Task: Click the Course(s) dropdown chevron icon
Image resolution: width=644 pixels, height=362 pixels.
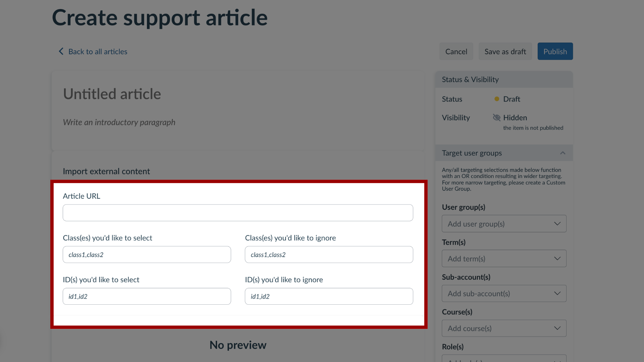Action: pos(557,328)
